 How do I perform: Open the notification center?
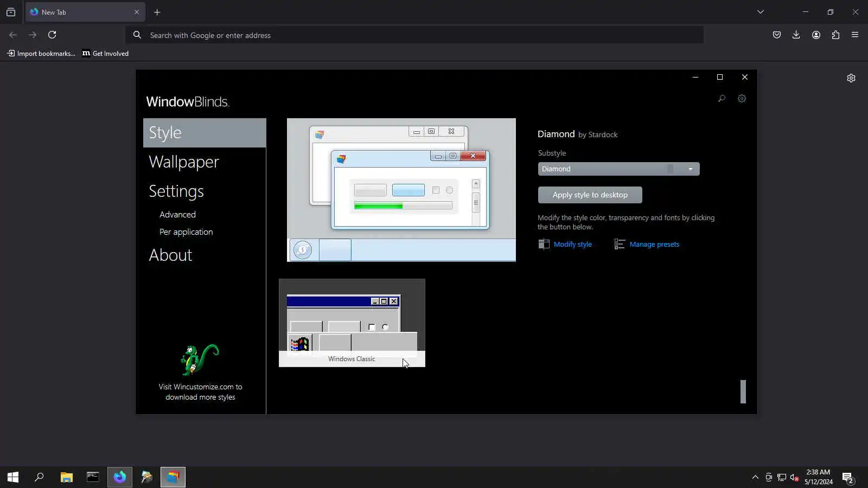(848, 477)
